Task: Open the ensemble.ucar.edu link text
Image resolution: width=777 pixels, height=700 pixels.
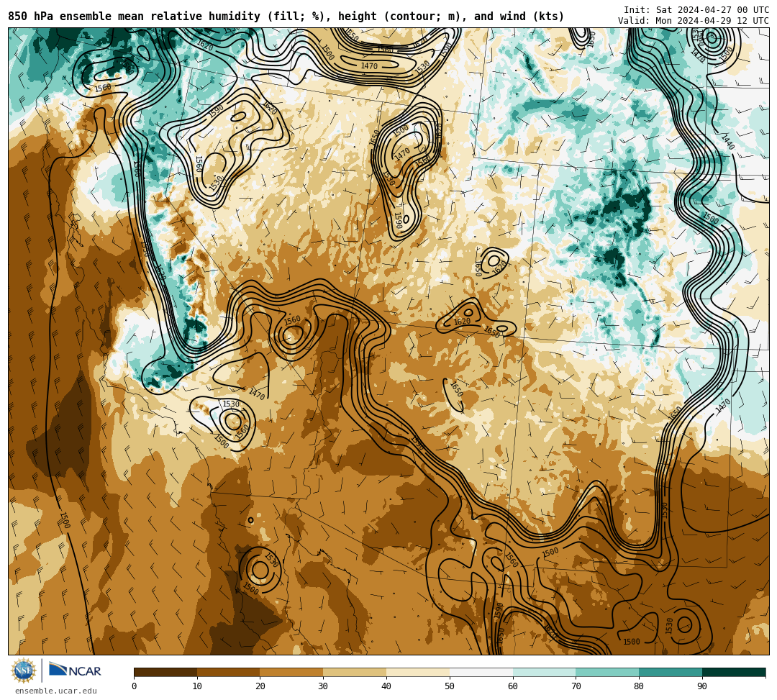Action: [x=56, y=691]
